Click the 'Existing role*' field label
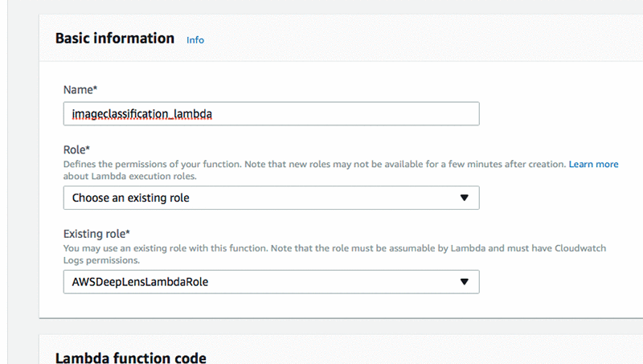Viewport: 643px width, 364px height. pos(96,234)
